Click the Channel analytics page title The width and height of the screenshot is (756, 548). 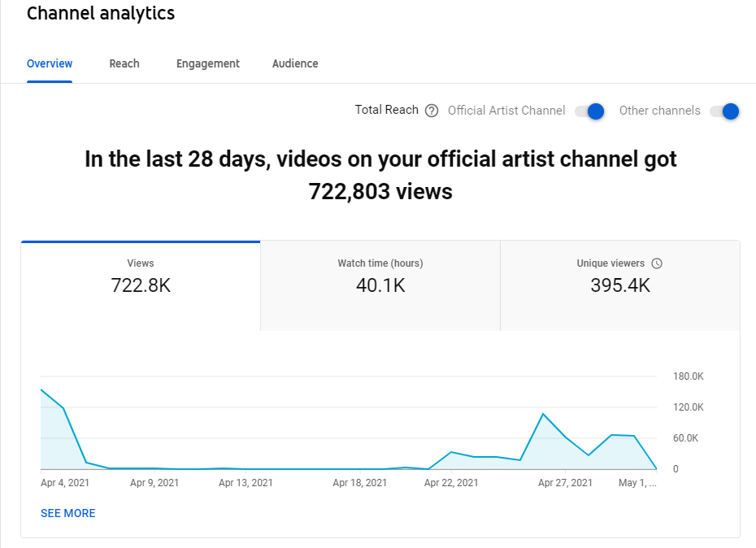pos(101,14)
